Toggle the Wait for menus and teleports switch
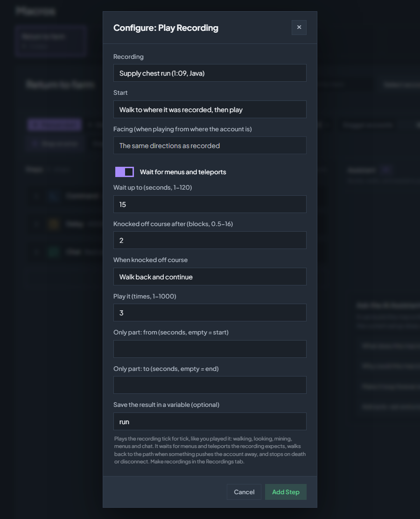This screenshot has width=420, height=519. click(124, 172)
